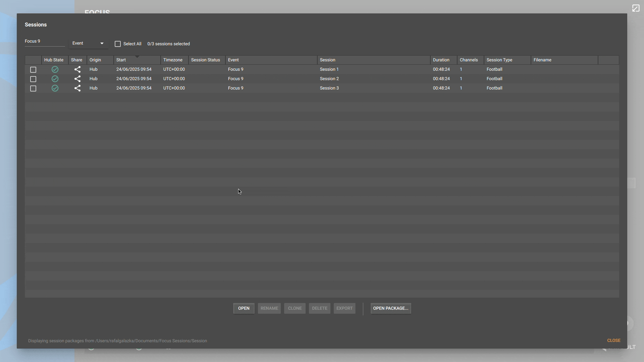Click 'Hub' origin in Session 2 row

coord(94,79)
